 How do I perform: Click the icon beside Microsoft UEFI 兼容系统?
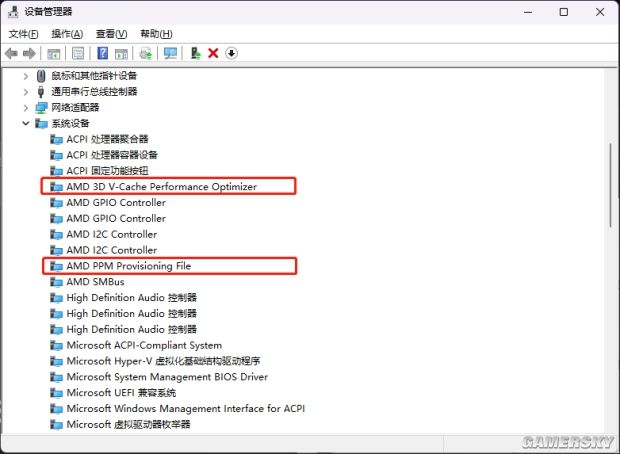click(56, 393)
